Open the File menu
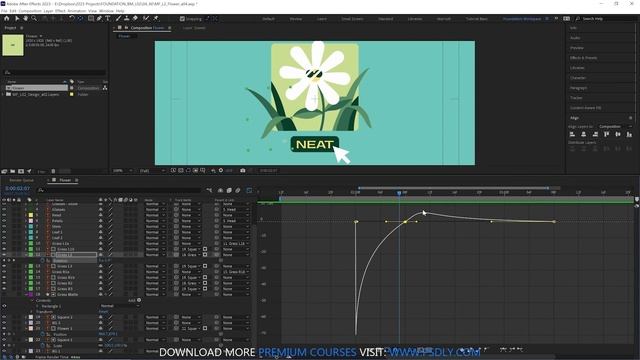This screenshot has width=640, height=360. (4, 11)
